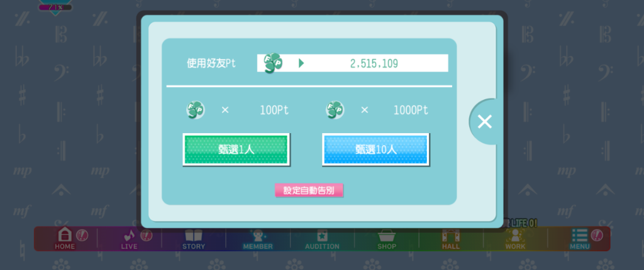The height and width of the screenshot is (270, 644).
Task: Close the dialog with the X tab
Action: 485,121
